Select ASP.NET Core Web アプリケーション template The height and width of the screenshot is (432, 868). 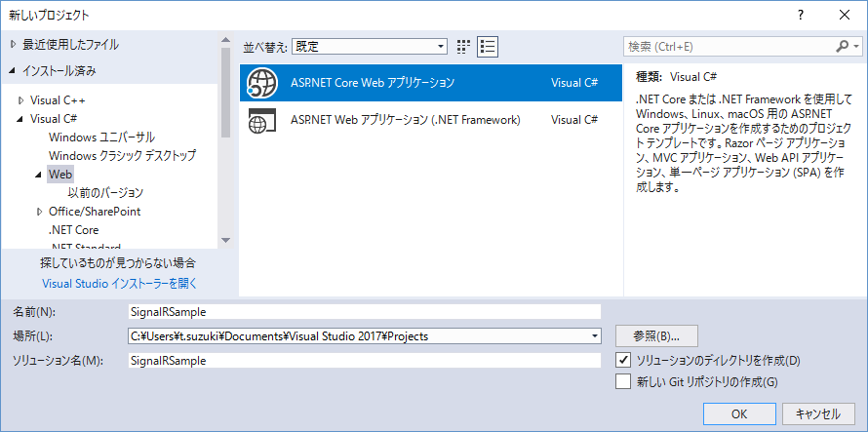pos(431,83)
